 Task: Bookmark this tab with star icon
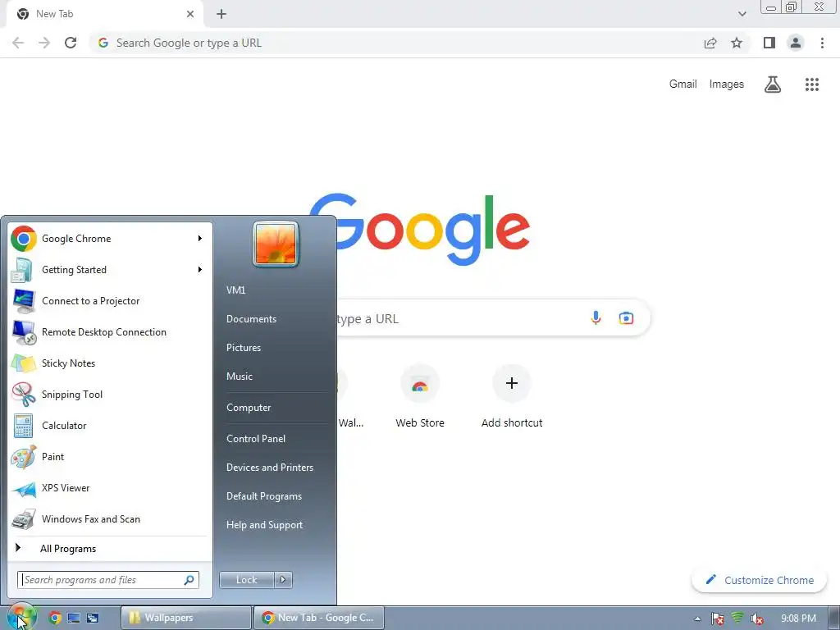[x=737, y=43]
